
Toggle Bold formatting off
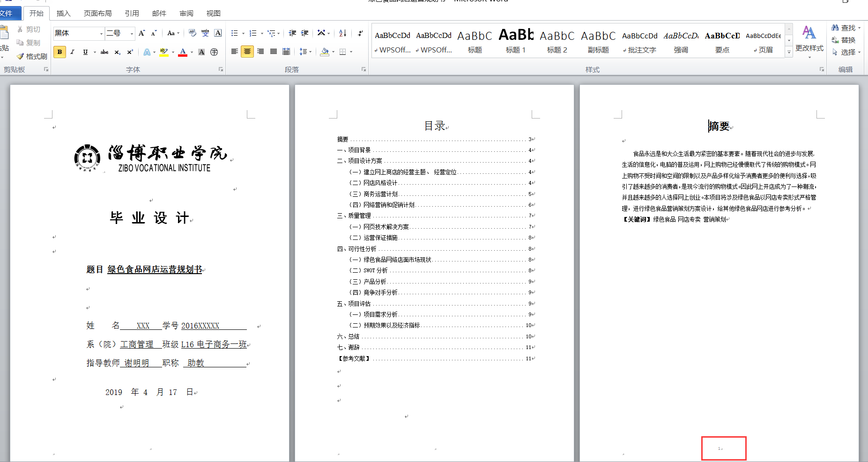[59, 52]
